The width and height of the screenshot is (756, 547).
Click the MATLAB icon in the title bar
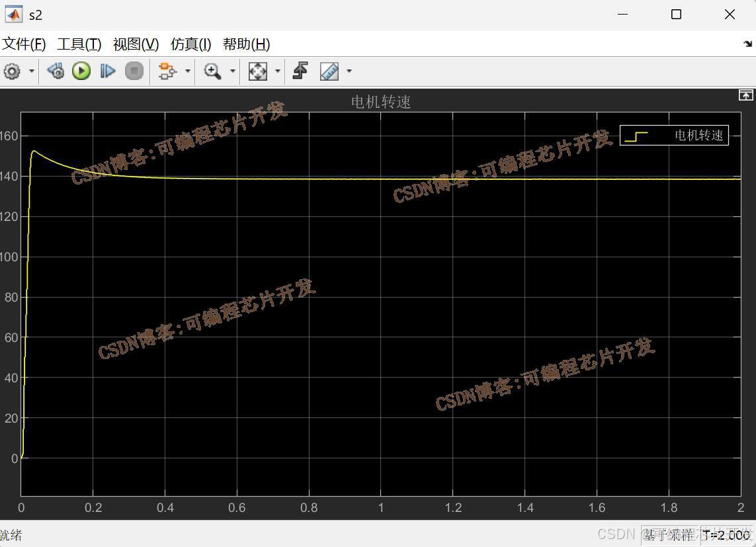point(13,15)
